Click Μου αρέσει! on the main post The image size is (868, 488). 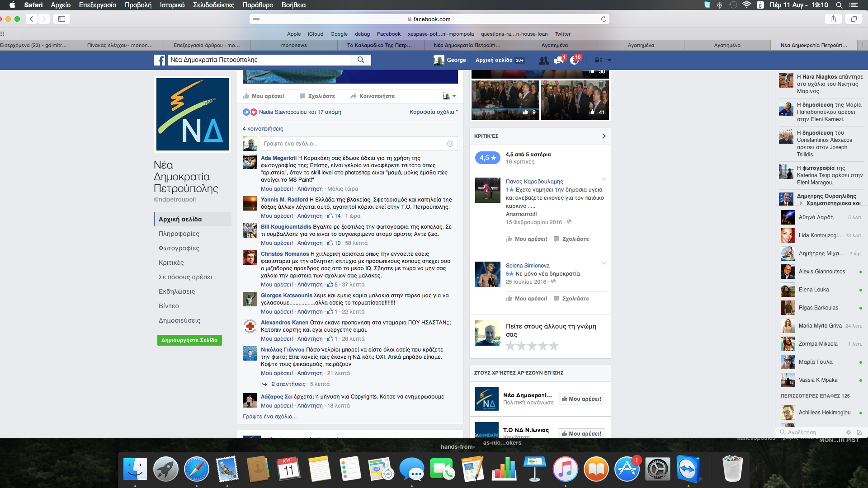264,96
